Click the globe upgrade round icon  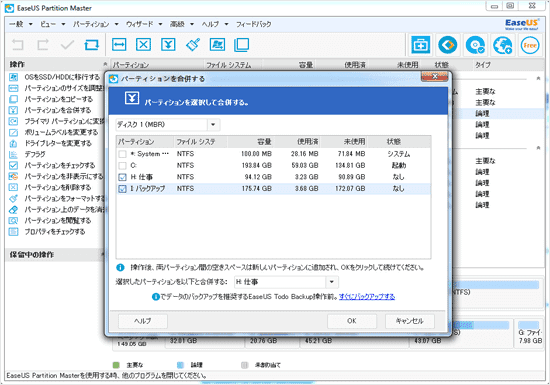point(503,46)
